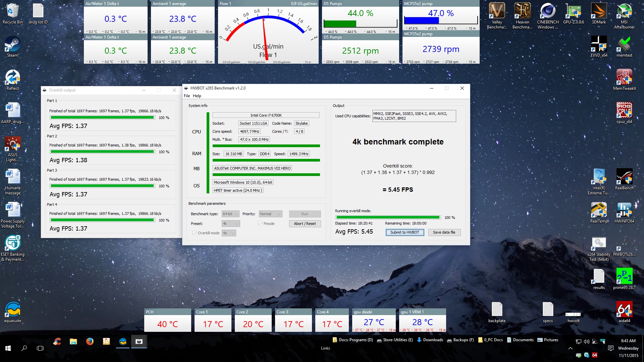Click the Intel Core i7 6700K CPU name field

(x=266, y=115)
